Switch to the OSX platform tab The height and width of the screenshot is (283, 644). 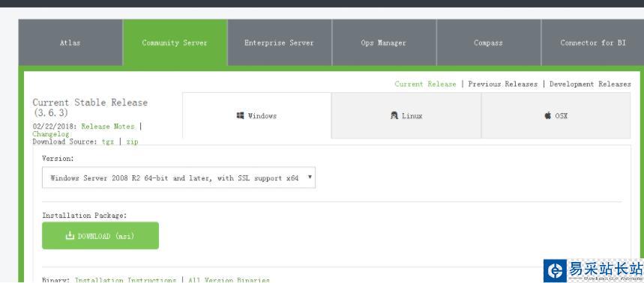[x=556, y=115]
